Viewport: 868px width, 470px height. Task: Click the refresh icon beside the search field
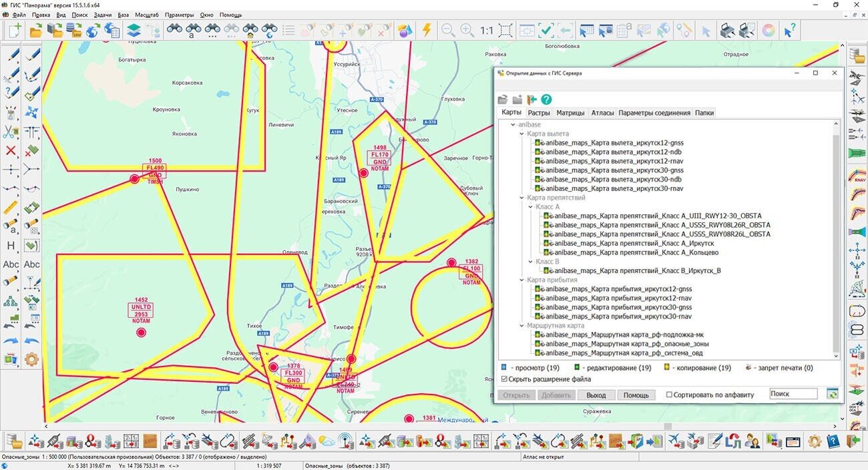point(831,394)
